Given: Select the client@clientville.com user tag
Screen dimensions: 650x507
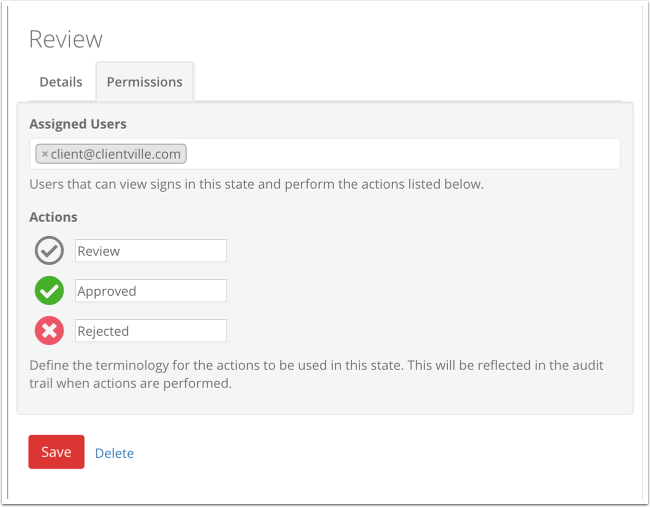Looking at the screenshot, I should (x=116, y=154).
